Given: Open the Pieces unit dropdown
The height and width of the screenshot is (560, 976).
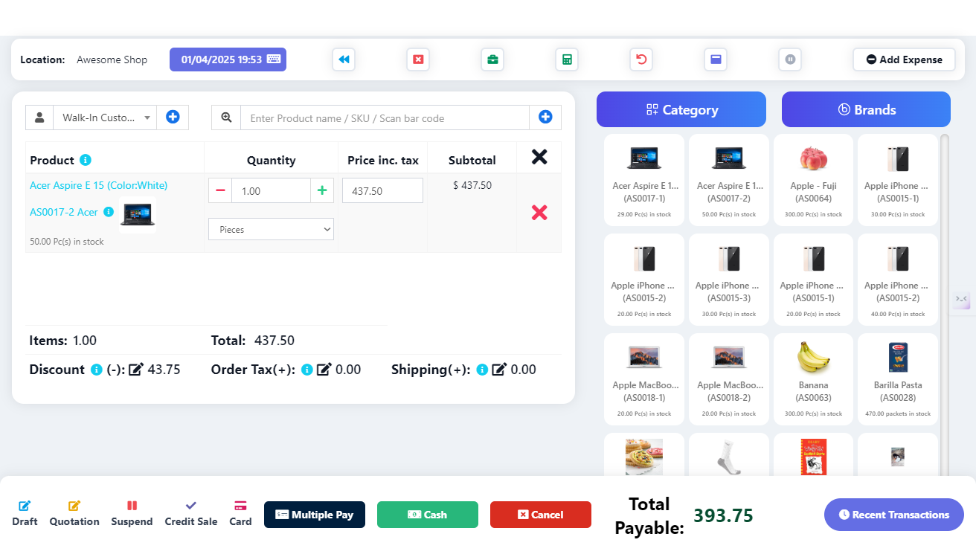Looking at the screenshot, I should click(271, 229).
